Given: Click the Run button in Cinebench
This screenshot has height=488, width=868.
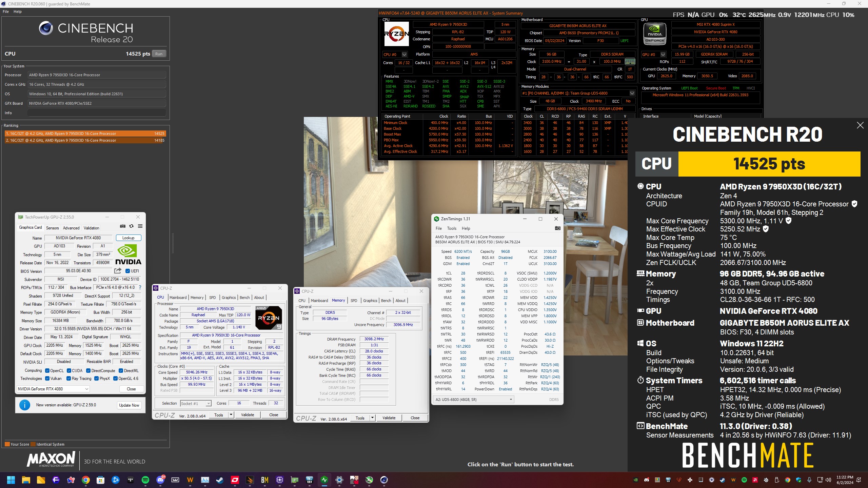Looking at the screenshot, I should pyautogui.click(x=159, y=54).
